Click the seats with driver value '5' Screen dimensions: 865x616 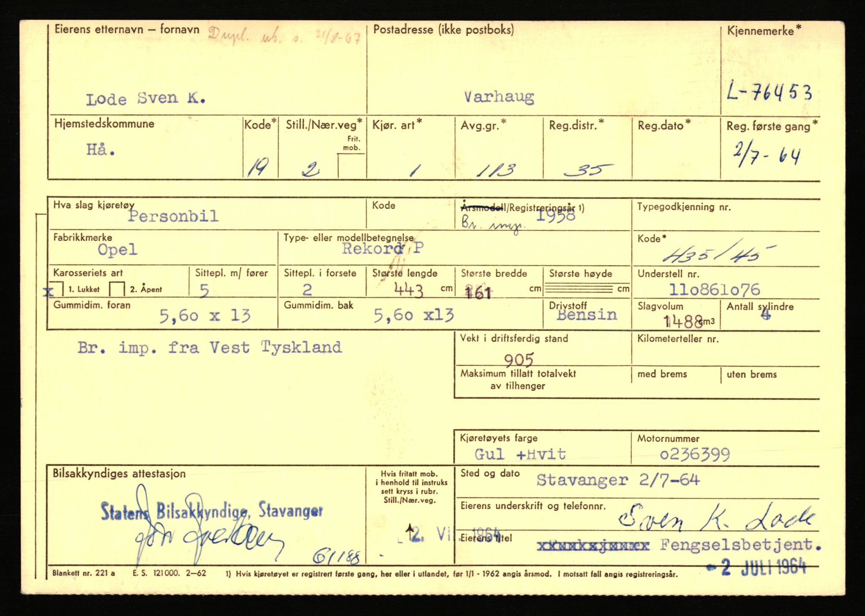204,290
